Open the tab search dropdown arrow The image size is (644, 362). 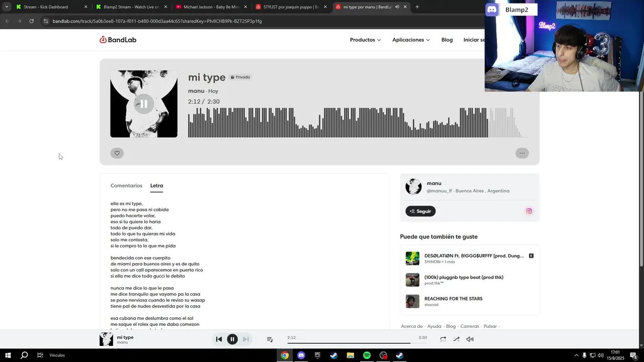point(6,7)
